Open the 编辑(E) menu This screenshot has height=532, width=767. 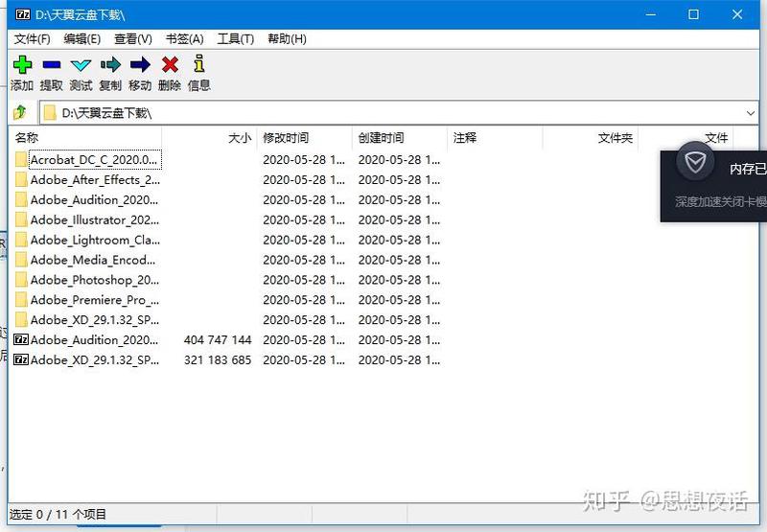82,39
